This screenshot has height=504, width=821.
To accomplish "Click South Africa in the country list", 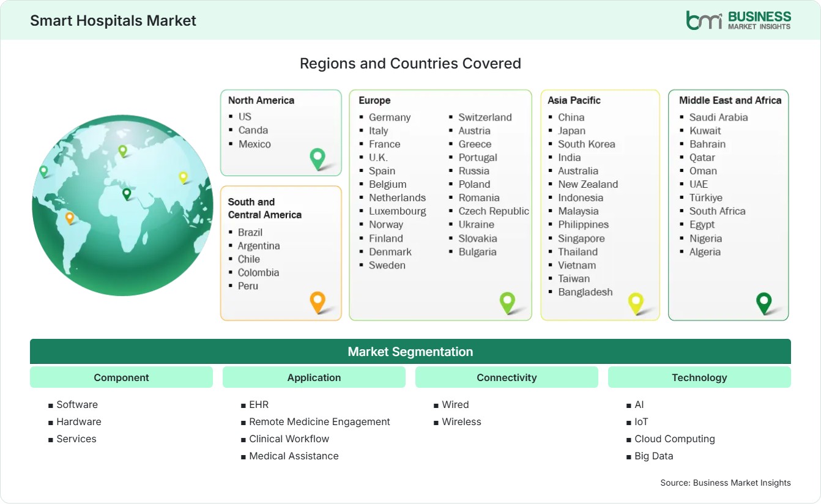I will [718, 211].
